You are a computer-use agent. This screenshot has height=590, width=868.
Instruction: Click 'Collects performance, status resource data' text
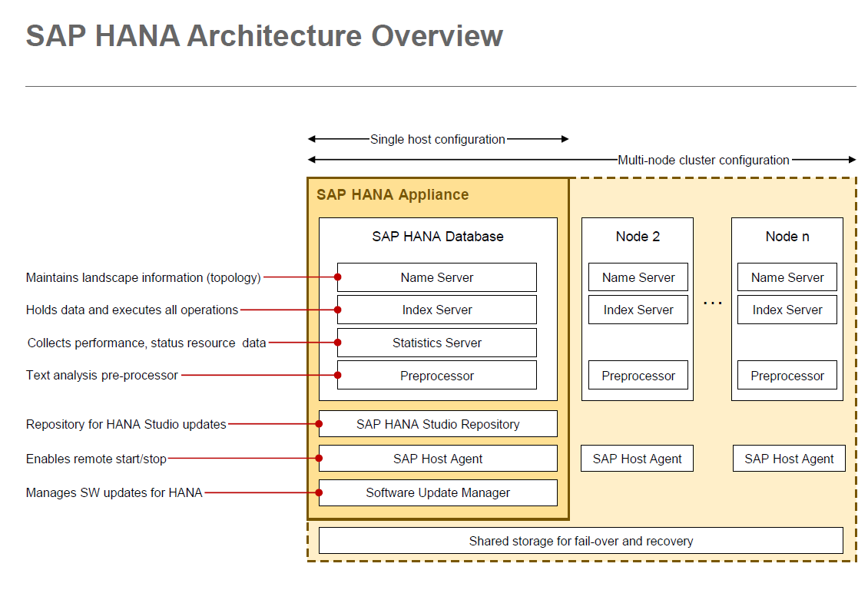coord(147,343)
